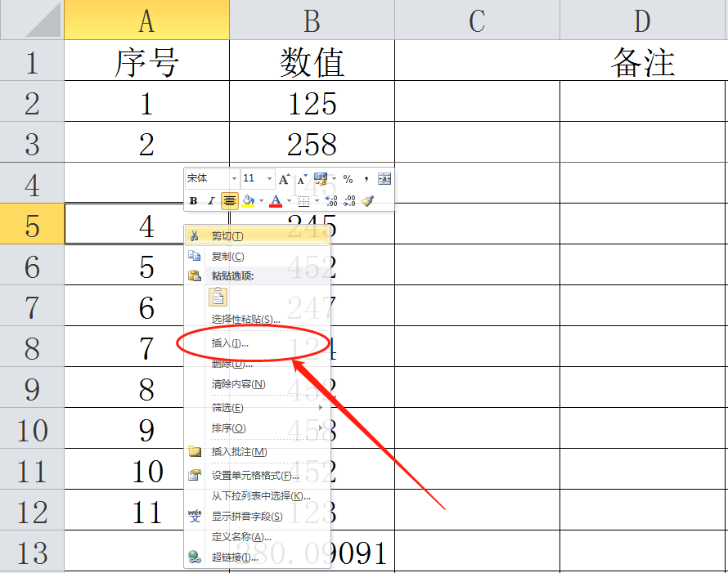
Task: Click cell with value 125
Action: 312,101
